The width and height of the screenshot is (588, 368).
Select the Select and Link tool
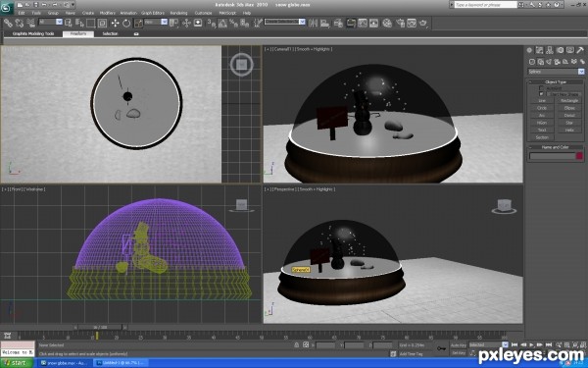(x=8, y=24)
